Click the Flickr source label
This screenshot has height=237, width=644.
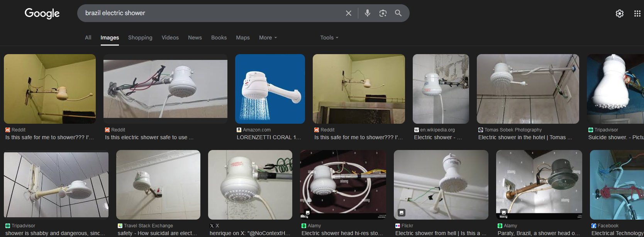pyautogui.click(x=407, y=226)
